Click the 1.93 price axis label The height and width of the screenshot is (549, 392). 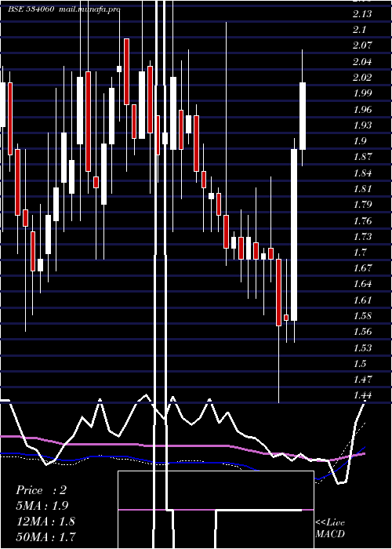tap(362, 125)
